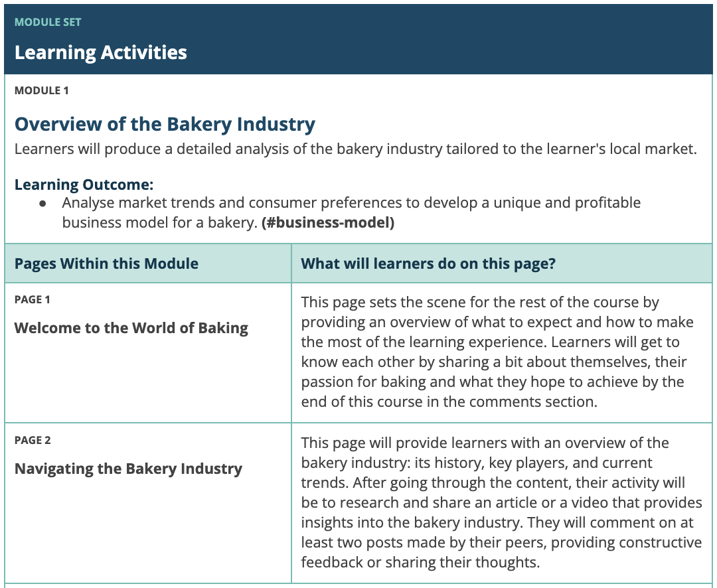Click the #business-model tag
717x588 pixels.
coord(328,223)
